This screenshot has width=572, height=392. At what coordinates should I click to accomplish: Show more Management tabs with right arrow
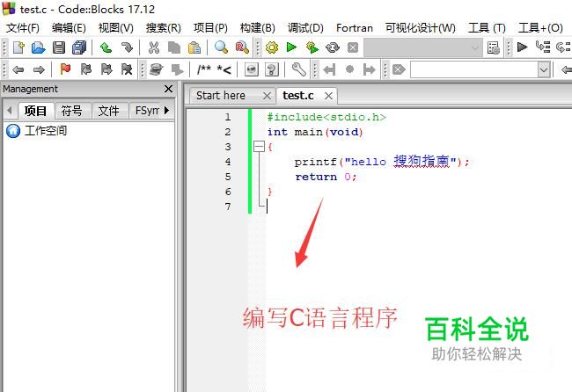[166, 110]
